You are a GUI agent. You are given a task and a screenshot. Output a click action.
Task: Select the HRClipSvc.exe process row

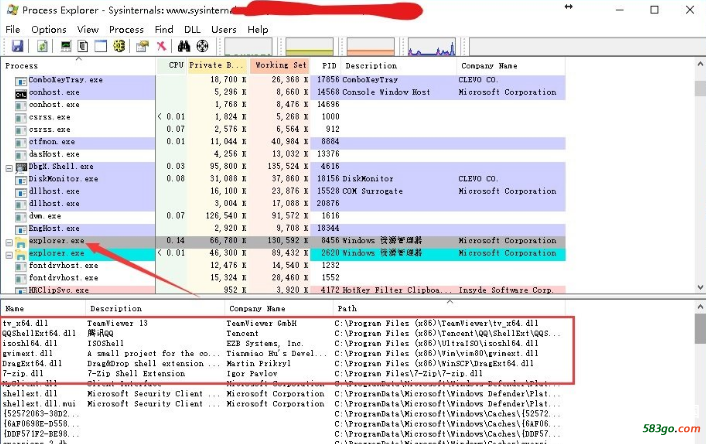[284, 290]
